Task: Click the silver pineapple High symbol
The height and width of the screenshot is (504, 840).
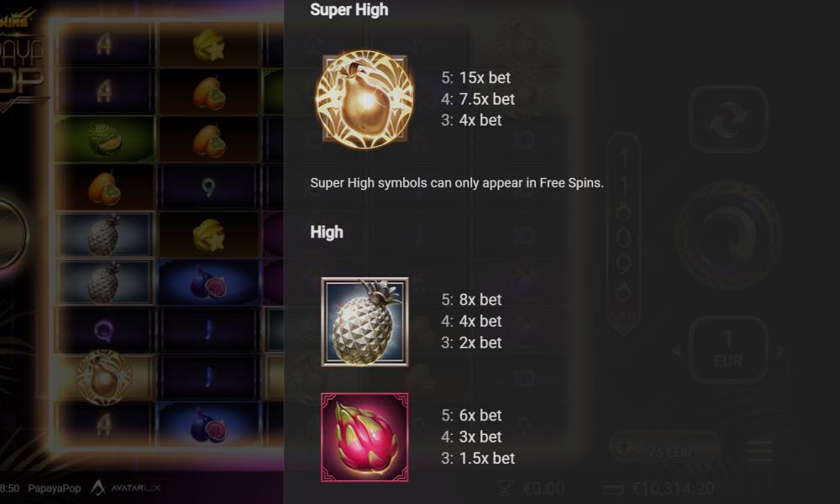Action: [x=365, y=322]
